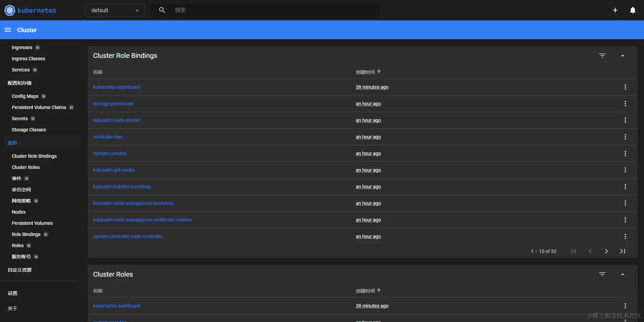Open actions menu for kubeadm:get-nodes row
This screenshot has height=322, width=644.
[x=625, y=170]
